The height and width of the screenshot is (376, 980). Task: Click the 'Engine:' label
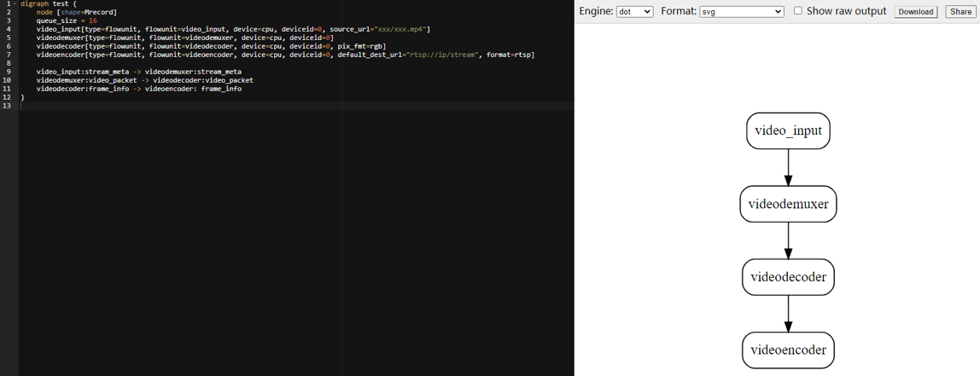tap(596, 11)
